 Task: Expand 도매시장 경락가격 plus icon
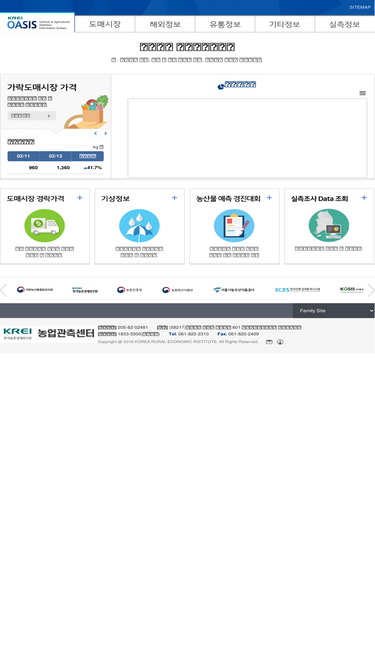[x=80, y=198]
